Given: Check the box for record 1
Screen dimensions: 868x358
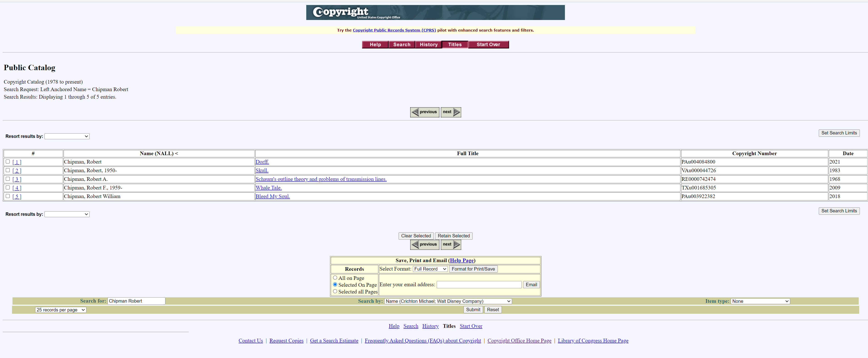Looking at the screenshot, I should tap(8, 162).
